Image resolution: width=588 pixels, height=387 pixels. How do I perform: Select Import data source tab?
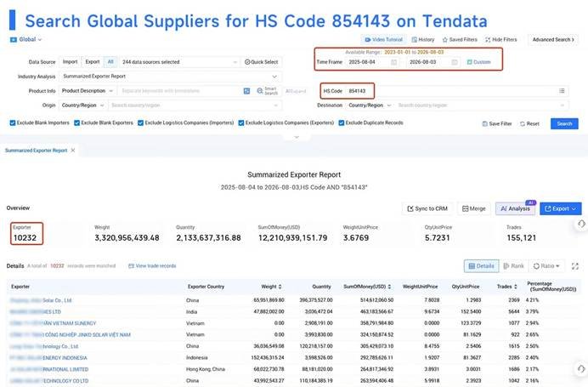pyautogui.click(x=70, y=62)
